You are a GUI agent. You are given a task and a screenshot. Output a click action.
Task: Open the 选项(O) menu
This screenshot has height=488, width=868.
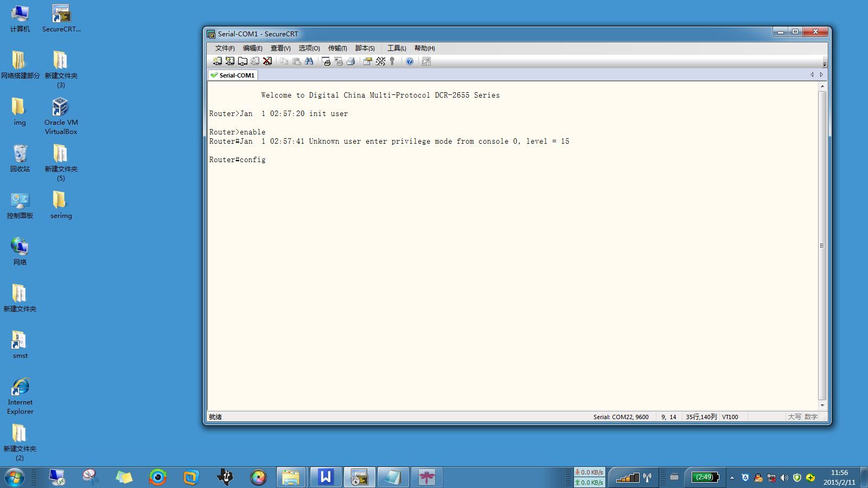(309, 48)
